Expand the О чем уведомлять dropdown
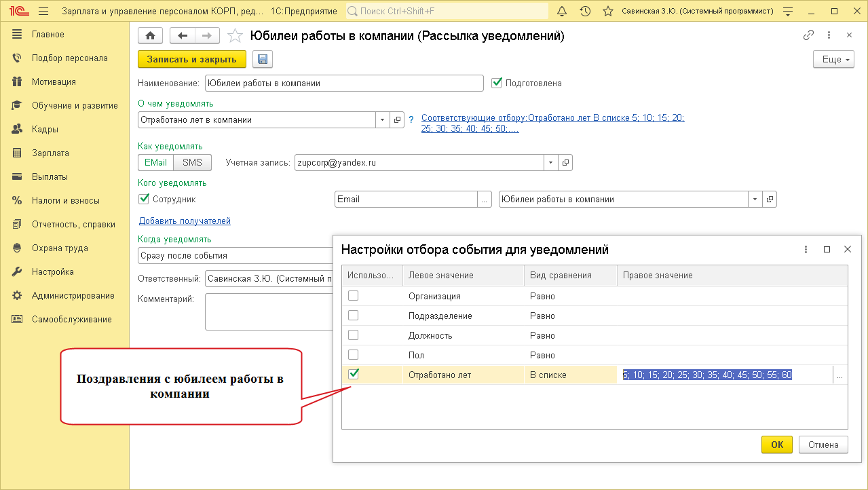 (x=382, y=120)
